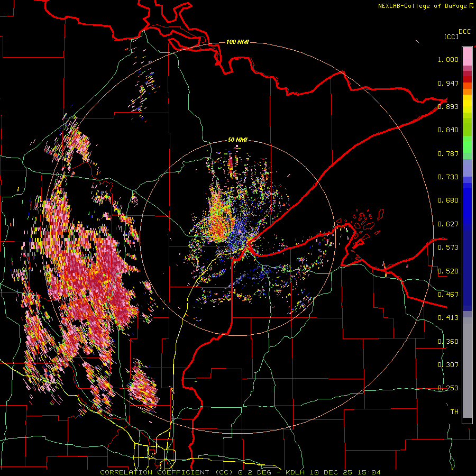Click the 0.467 scale value

tap(448, 295)
